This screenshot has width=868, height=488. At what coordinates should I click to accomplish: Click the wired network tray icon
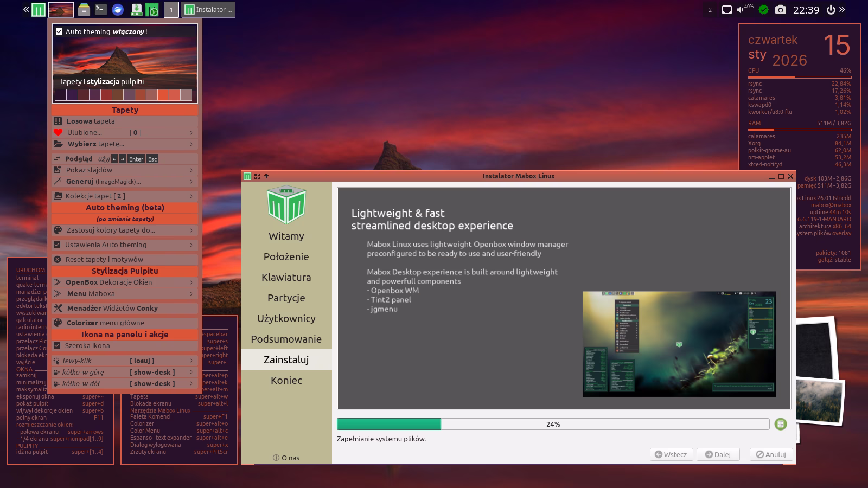coord(726,10)
